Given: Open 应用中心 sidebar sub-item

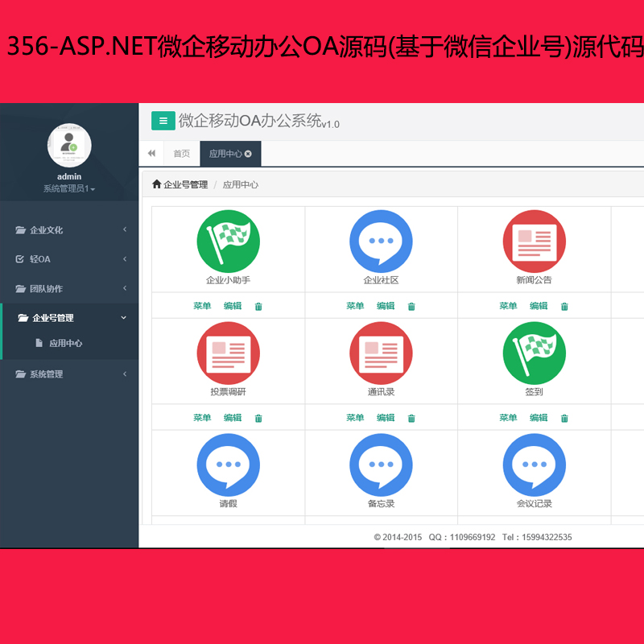Looking at the screenshot, I should tap(66, 343).
